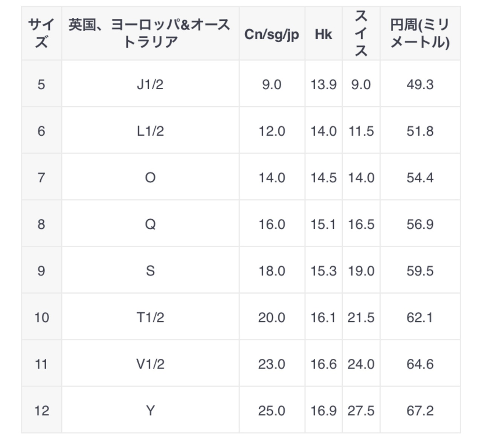Click the J1/2 cell

150,84
